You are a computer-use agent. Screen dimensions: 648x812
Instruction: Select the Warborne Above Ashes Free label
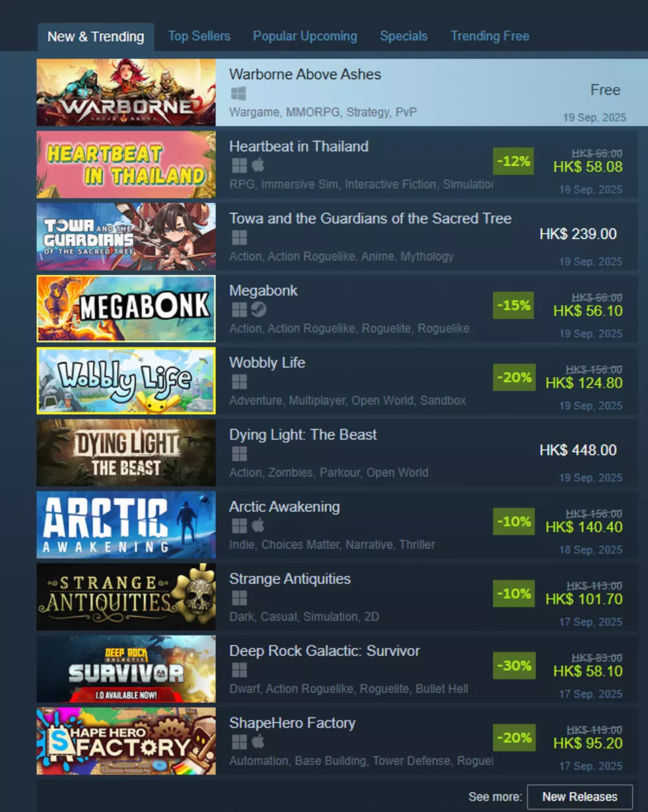605,90
